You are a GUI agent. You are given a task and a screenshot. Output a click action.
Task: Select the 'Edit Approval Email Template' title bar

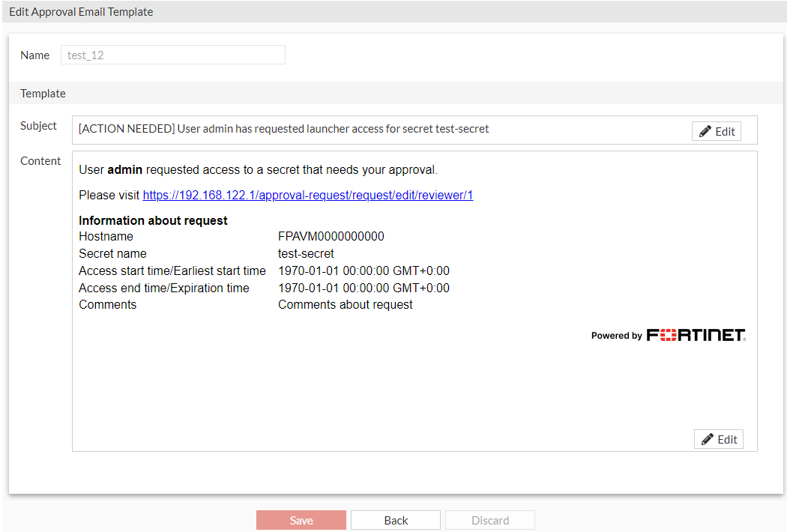(x=81, y=11)
